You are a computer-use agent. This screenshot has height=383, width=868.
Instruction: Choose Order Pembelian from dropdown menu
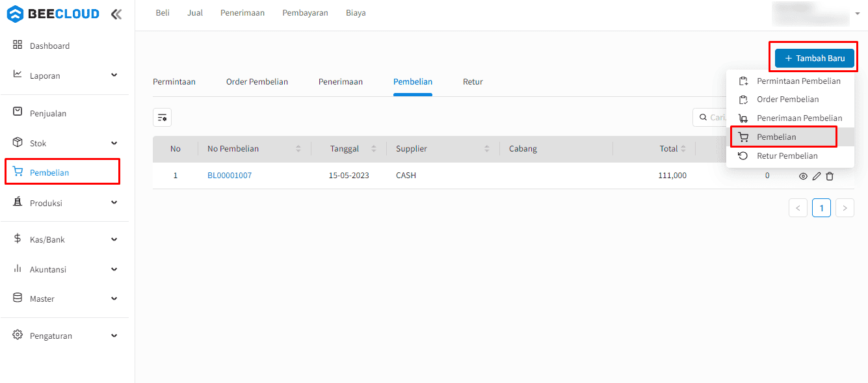tap(790, 99)
